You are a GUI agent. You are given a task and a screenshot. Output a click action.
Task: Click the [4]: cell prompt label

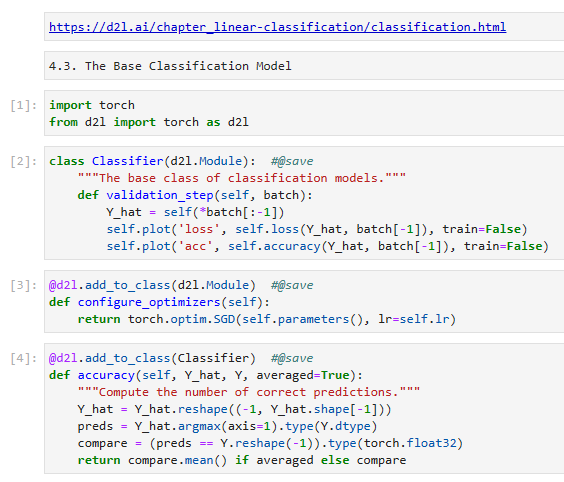[x=23, y=358]
